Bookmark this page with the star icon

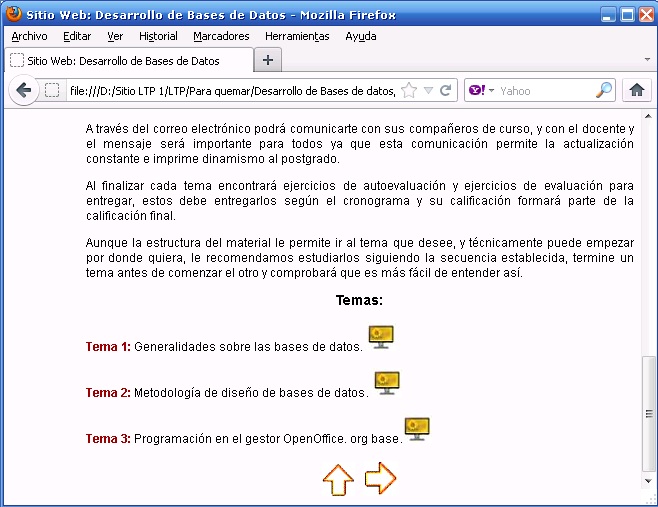pos(409,91)
